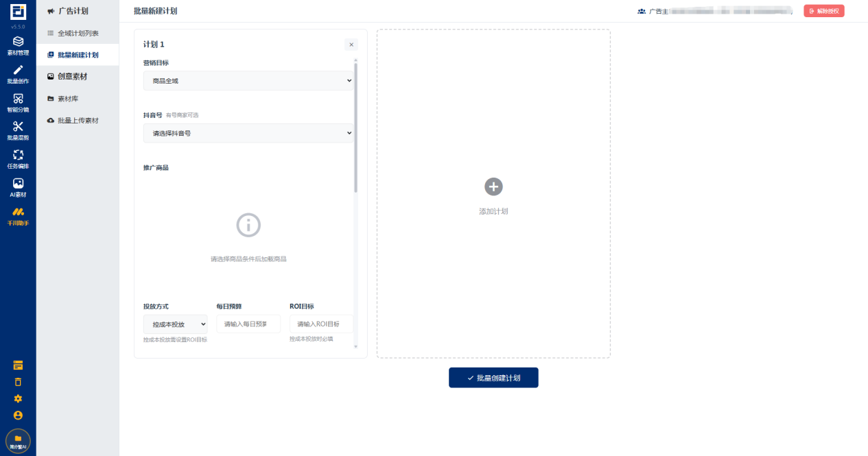Close 计划 1 with the X button
The height and width of the screenshot is (456, 868).
pos(351,45)
